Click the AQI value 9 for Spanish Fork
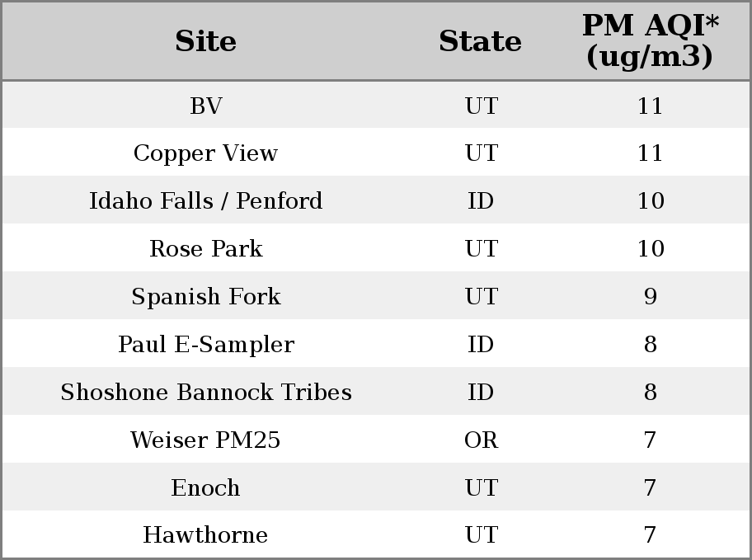Screen dimensions: 752x560 651,296
